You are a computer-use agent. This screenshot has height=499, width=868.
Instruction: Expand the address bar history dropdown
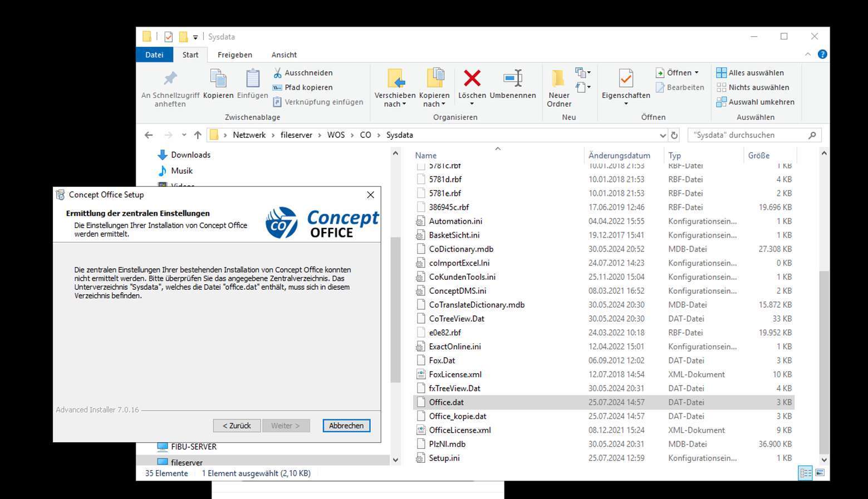click(x=663, y=135)
